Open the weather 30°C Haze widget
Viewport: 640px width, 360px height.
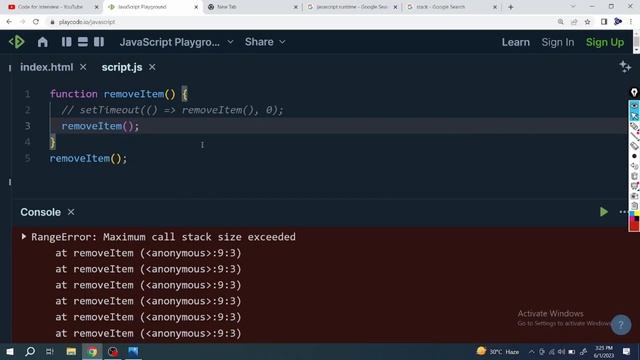[498, 351]
